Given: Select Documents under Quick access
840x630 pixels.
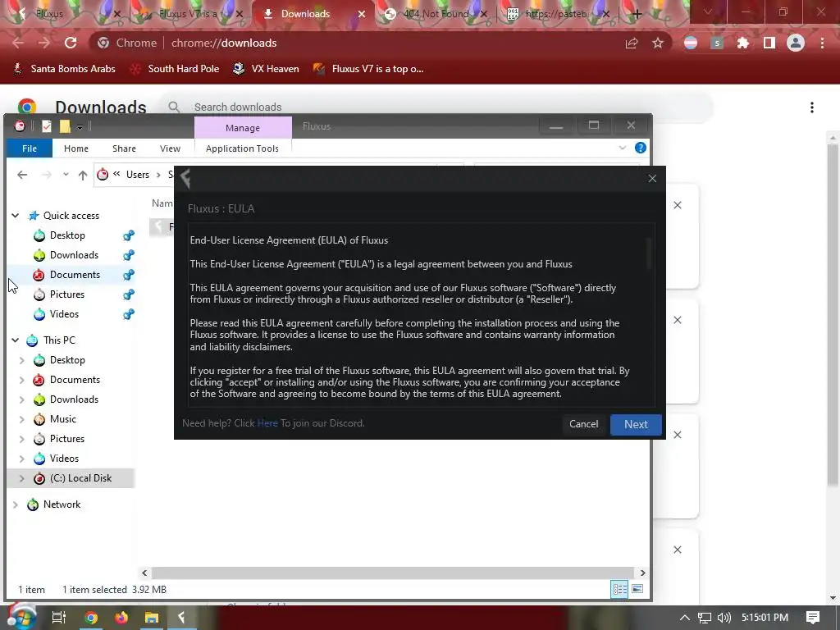Looking at the screenshot, I should pos(75,275).
